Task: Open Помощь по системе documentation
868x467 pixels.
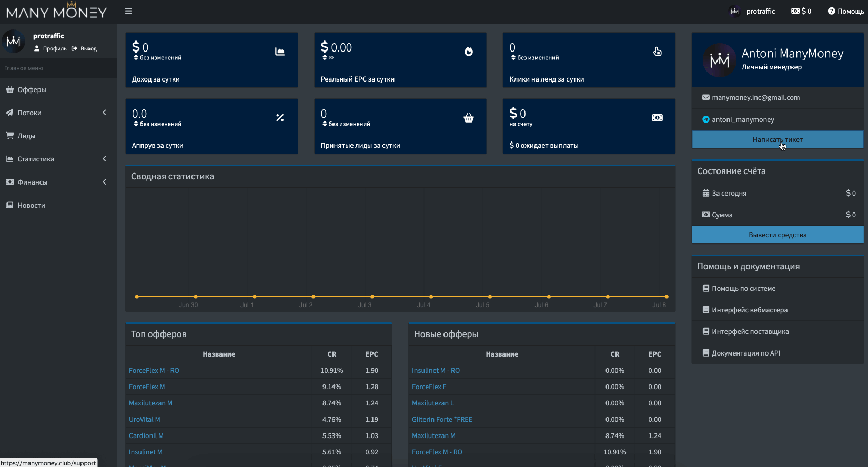Action: (x=743, y=288)
